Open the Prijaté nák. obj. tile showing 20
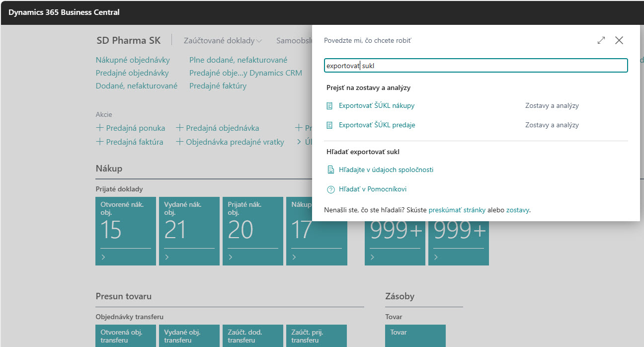This screenshot has height=347, width=644. point(252,231)
